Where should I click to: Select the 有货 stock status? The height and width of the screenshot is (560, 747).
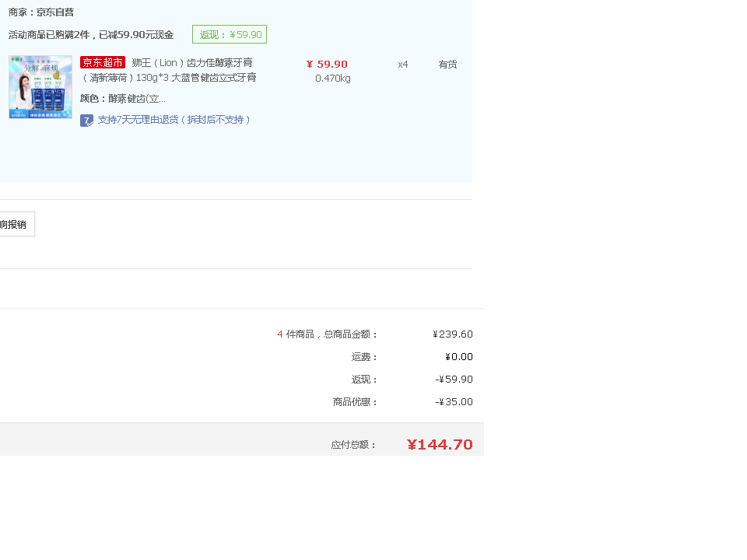tap(447, 65)
